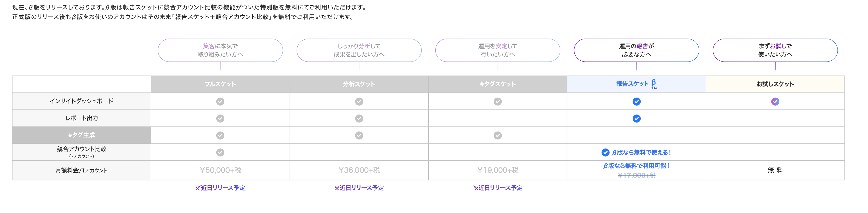The height and width of the screenshot is (213, 868).
Task: Click フルスケット competitor comparison checkmark
Action: click(220, 153)
